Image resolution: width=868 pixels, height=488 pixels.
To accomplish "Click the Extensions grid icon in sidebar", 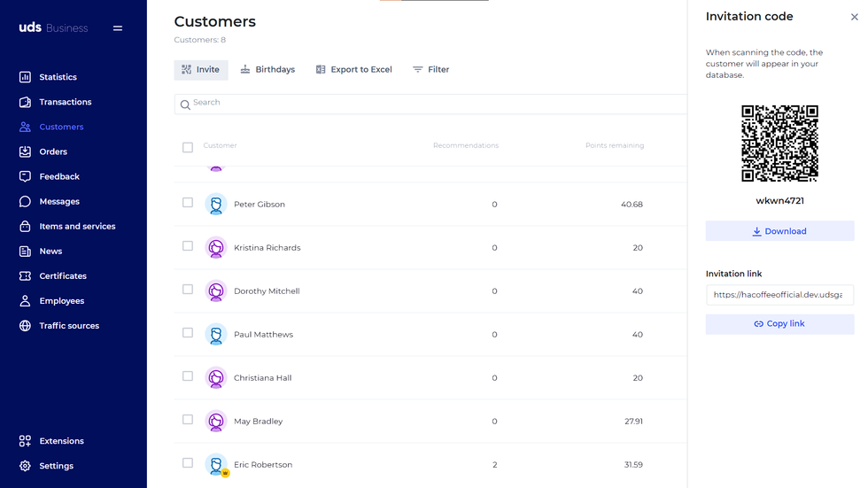I will [25, 441].
